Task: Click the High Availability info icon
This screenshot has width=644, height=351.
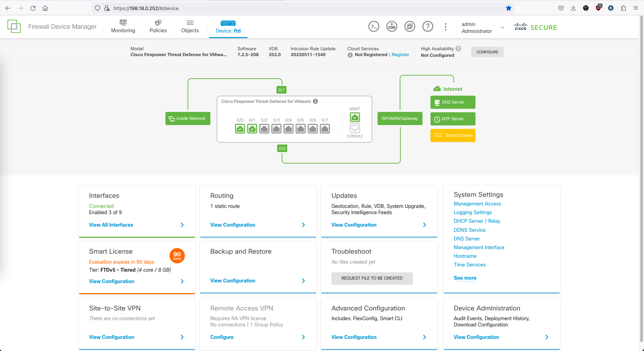Action: pyautogui.click(x=459, y=49)
